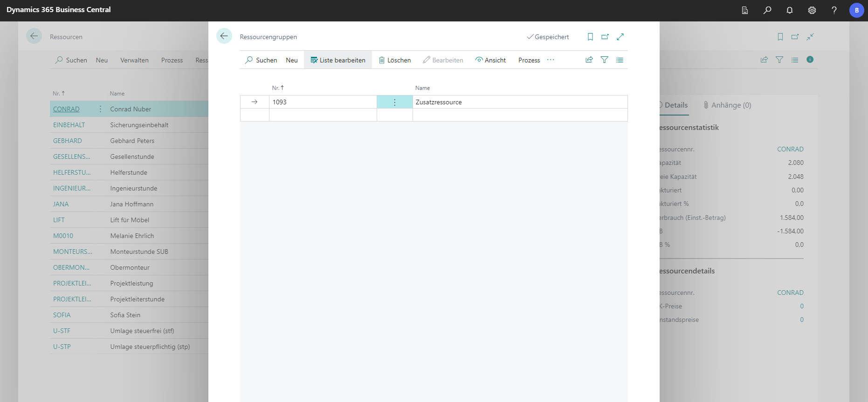Click the Löschen button
Viewport: 868px width, 402px height.
[395, 60]
